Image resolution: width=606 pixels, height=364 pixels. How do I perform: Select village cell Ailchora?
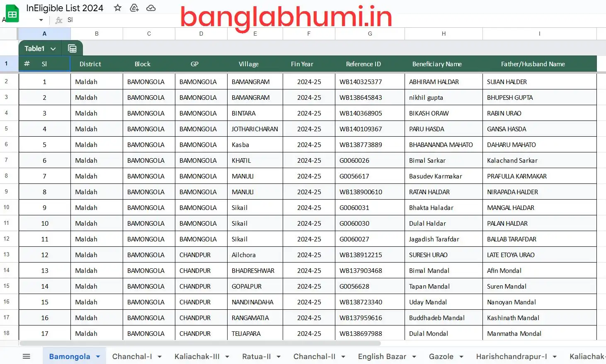click(x=255, y=255)
